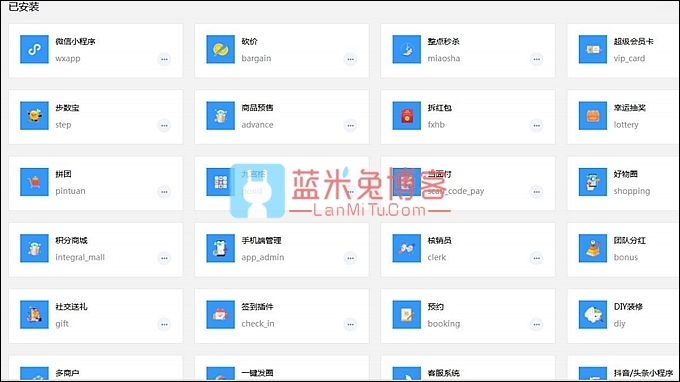Click the 超级会员卡 plugin title
Screen dimensions: 680x382
click(633, 42)
